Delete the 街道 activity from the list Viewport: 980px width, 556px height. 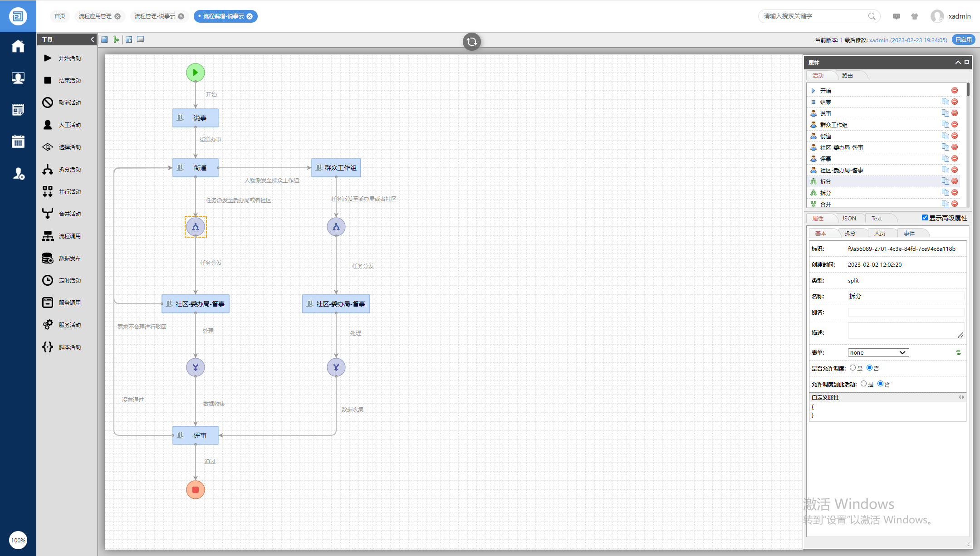click(x=955, y=136)
